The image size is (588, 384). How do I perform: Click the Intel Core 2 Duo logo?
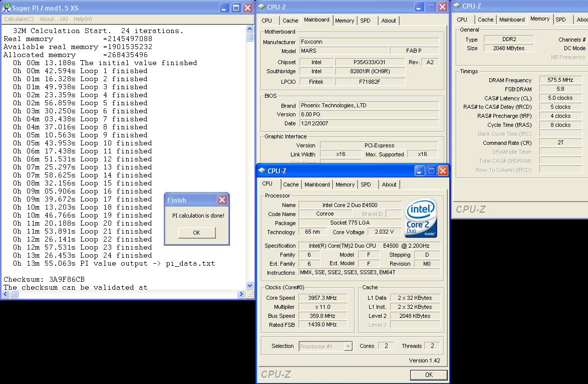421,218
